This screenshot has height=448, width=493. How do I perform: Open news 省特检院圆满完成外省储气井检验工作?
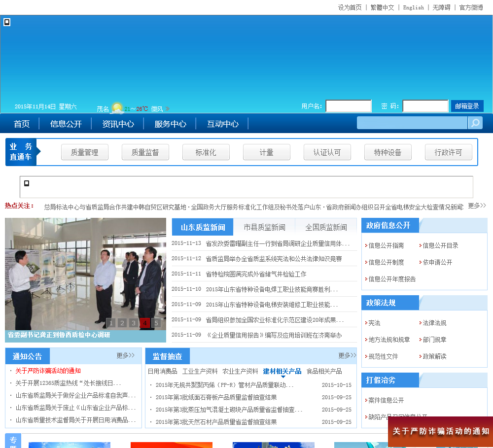(256, 274)
